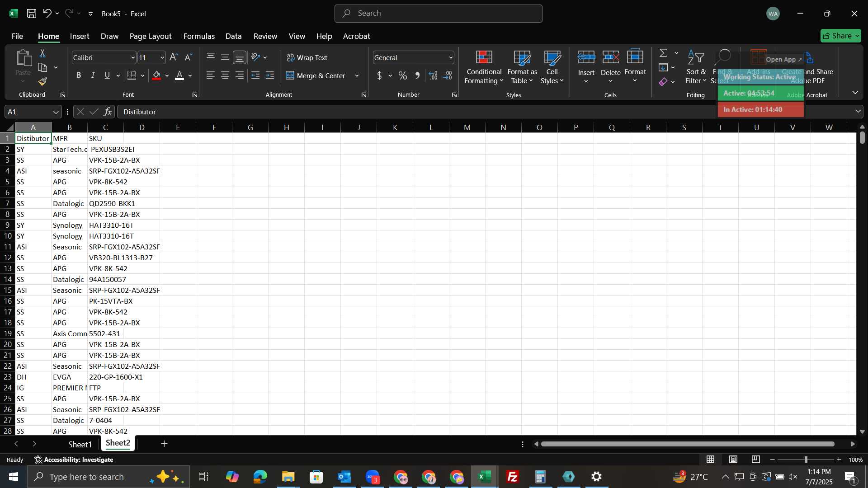Switch to Sheet1 worksheet tab
Viewport: 868px width, 488px height.
click(80, 444)
